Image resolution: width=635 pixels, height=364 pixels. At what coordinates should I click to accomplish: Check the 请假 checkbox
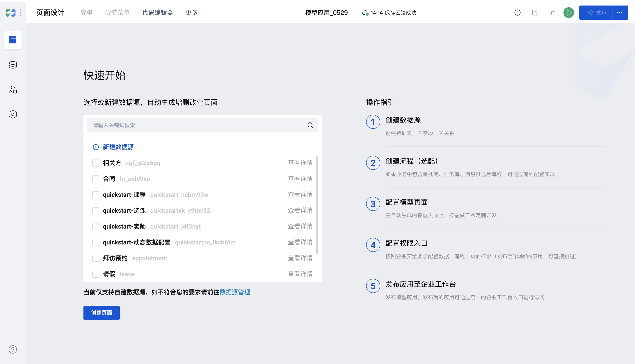click(96, 274)
